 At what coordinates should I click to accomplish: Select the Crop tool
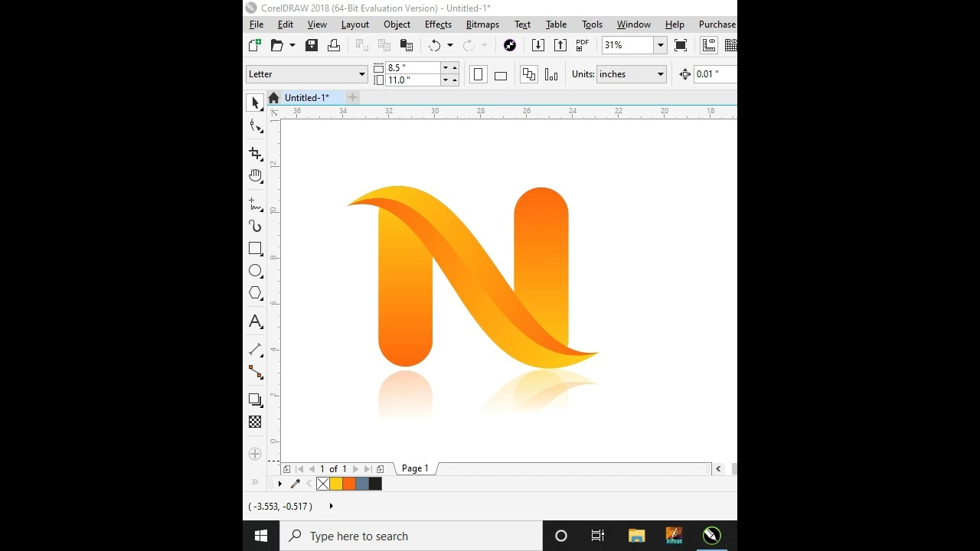(x=256, y=154)
